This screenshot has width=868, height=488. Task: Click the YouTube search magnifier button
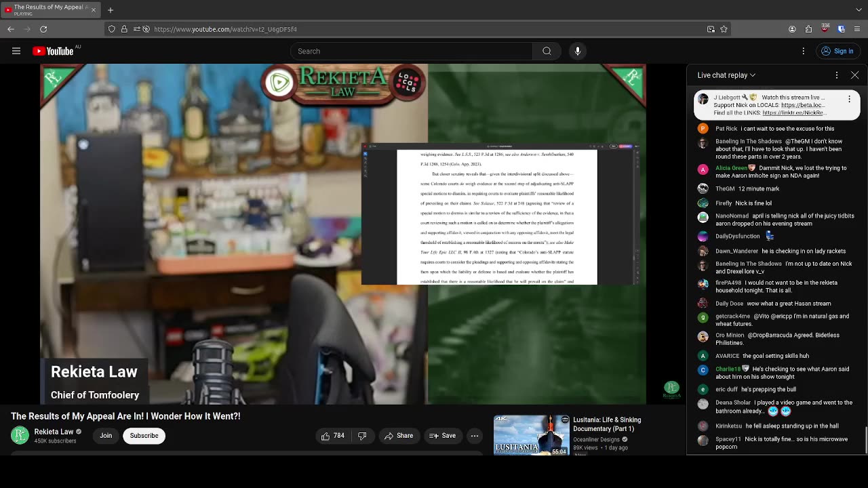point(547,51)
